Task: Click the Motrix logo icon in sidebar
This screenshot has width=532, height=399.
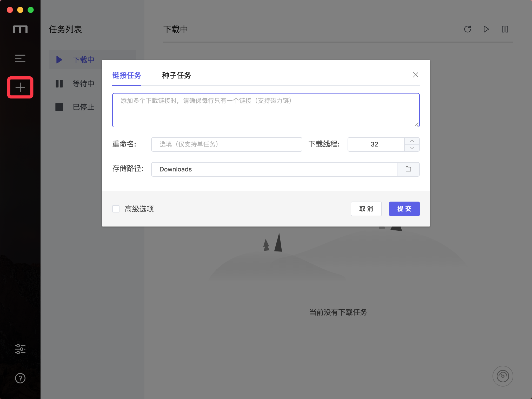Action: click(20, 29)
